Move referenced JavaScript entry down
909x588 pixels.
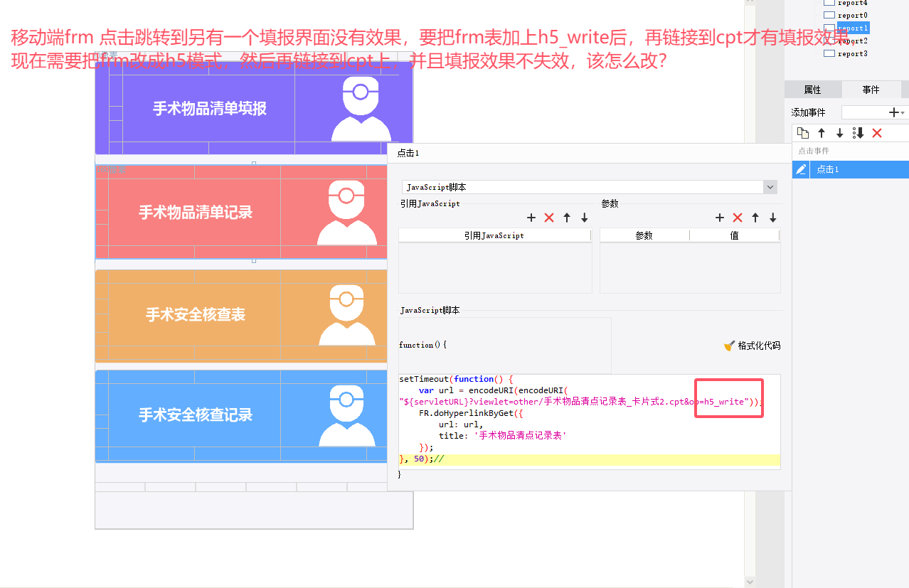[x=585, y=218]
